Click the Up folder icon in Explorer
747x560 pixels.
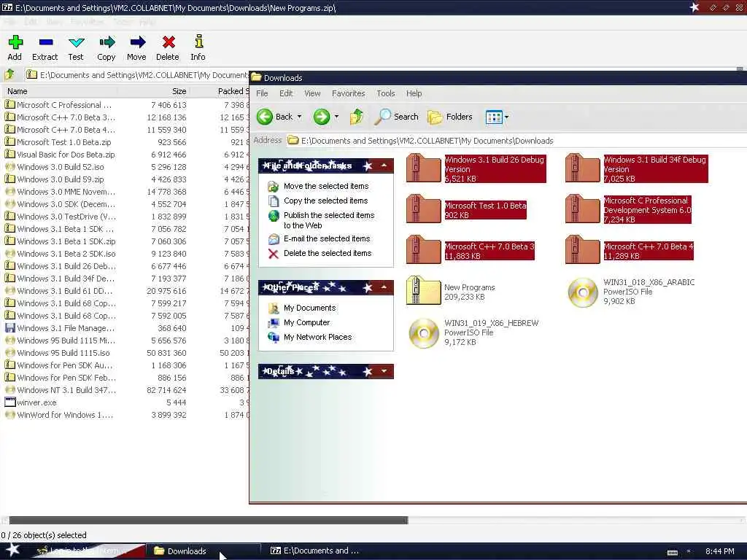(356, 117)
